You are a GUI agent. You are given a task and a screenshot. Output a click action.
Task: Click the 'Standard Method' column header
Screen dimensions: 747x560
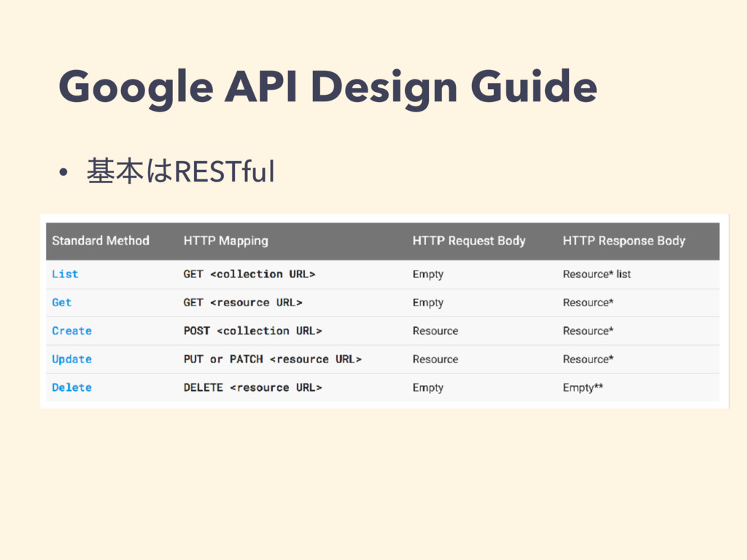101,241
